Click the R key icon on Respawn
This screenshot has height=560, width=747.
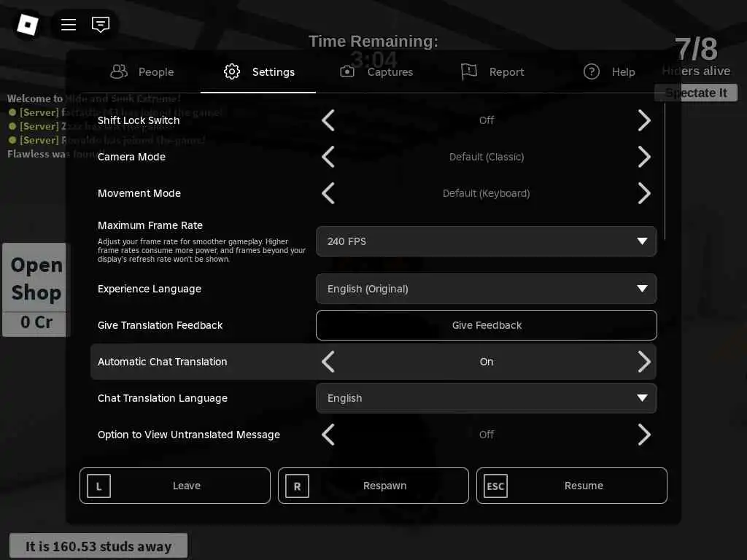click(x=298, y=486)
